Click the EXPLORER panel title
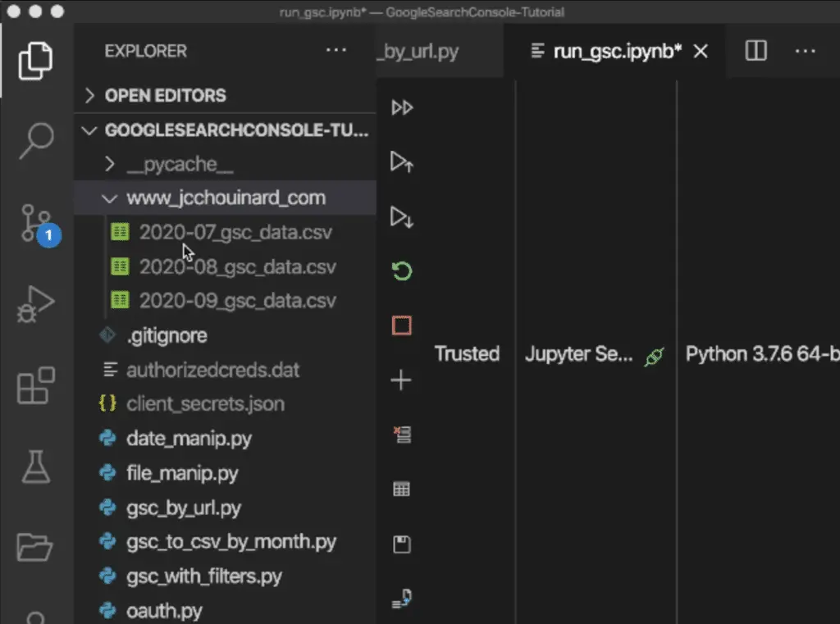This screenshot has height=624, width=840. (146, 51)
